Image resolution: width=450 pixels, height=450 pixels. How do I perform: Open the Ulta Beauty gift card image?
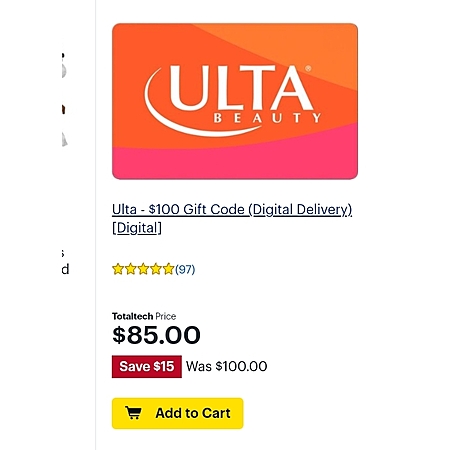(235, 101)
